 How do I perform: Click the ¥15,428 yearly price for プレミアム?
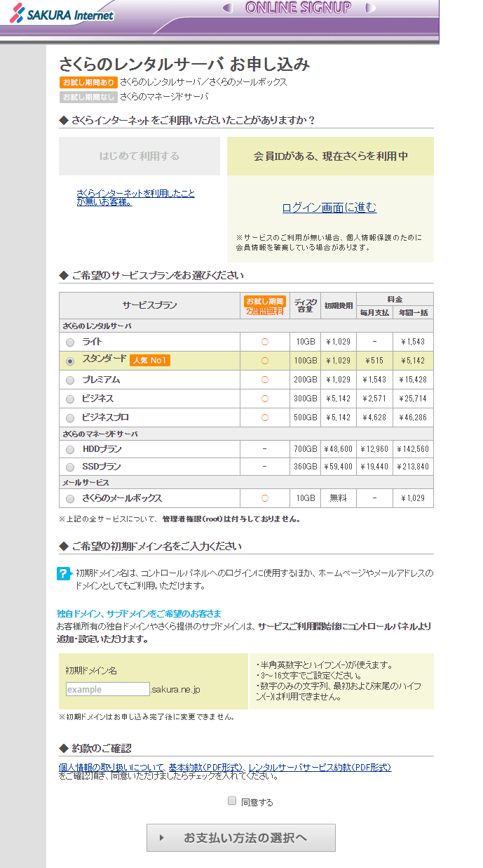point(413,380)
